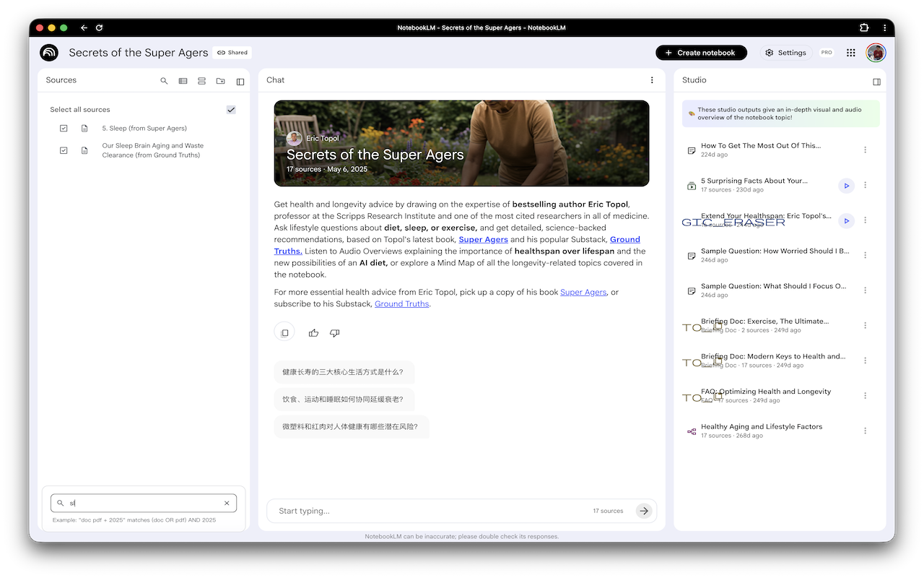This screenshot has height=578, width=924.
Task: Click the NotebookLM logo icon
Action: (x=49, y=53)
